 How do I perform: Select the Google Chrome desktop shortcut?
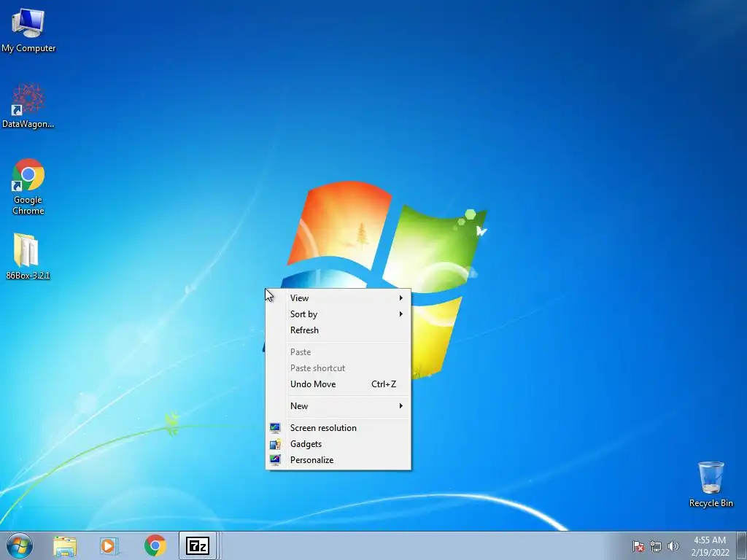(28, 186)
